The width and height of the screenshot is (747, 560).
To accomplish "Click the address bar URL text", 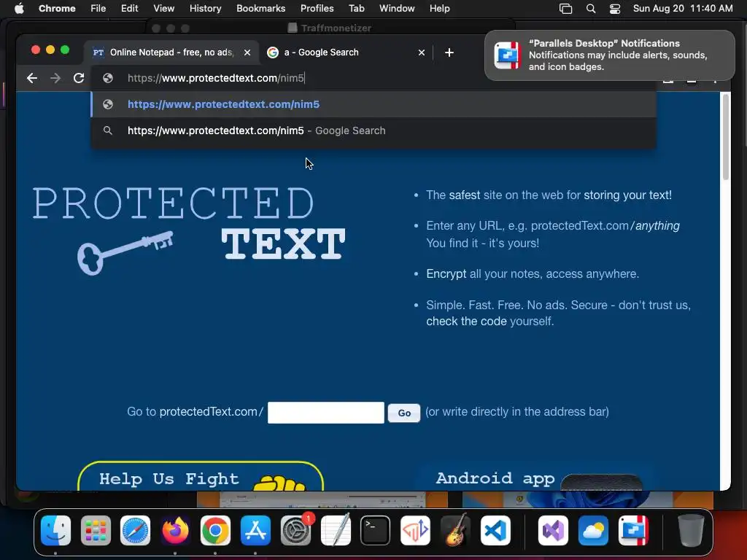I will [x=216, y=78].
